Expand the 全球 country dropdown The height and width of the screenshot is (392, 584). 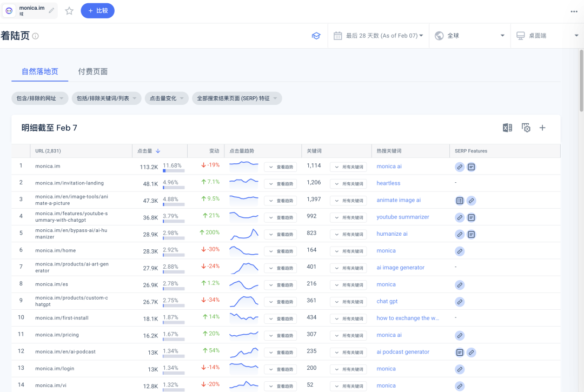point(469,36)
